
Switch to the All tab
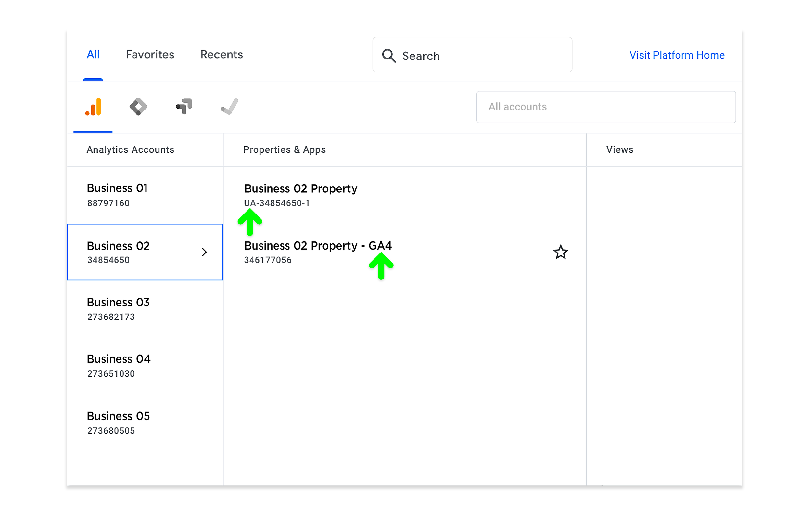pos(93,54)
